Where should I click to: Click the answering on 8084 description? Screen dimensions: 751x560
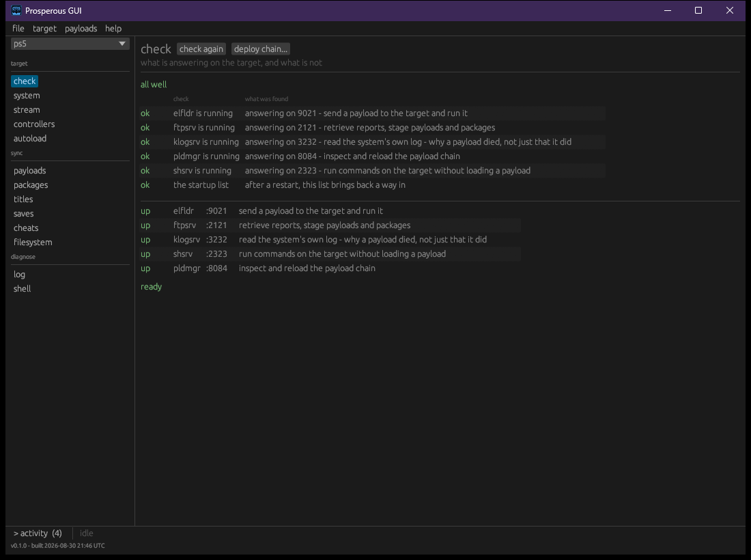click(x=352, y=156)
